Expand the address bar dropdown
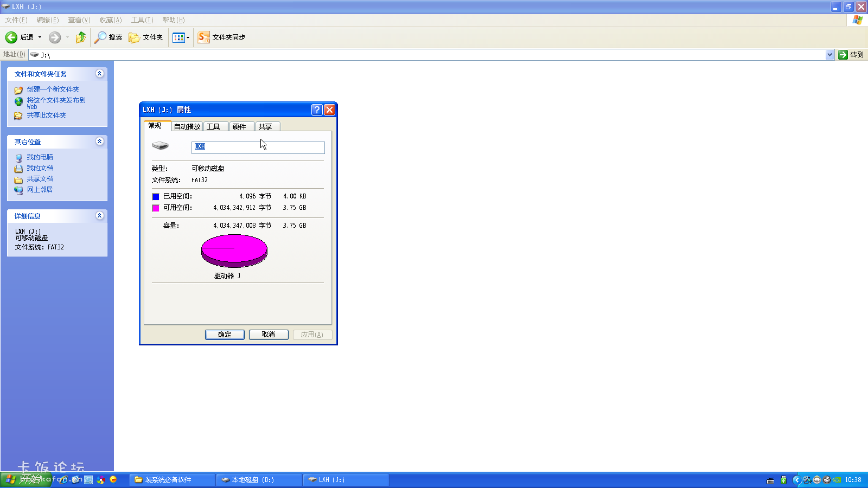The width and height of the screenshot is (868, 488). pyautogui.click(x=829, y=55)
